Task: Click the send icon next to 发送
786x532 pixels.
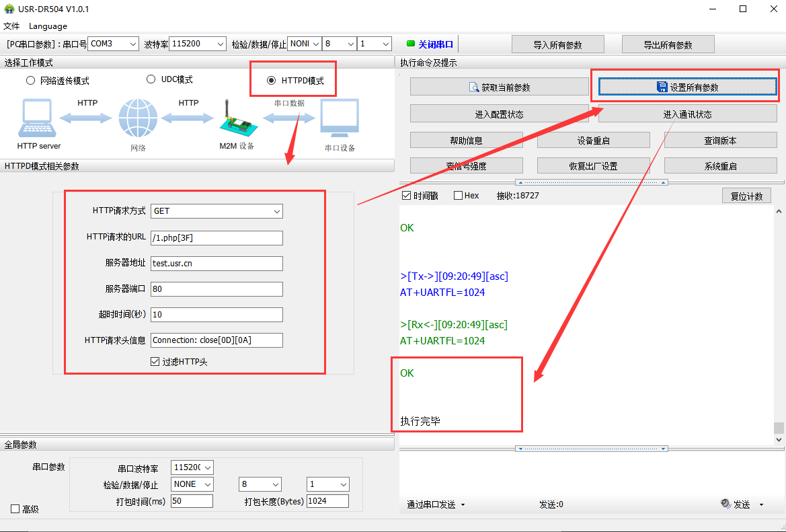Action: click(x=725, y=504)
